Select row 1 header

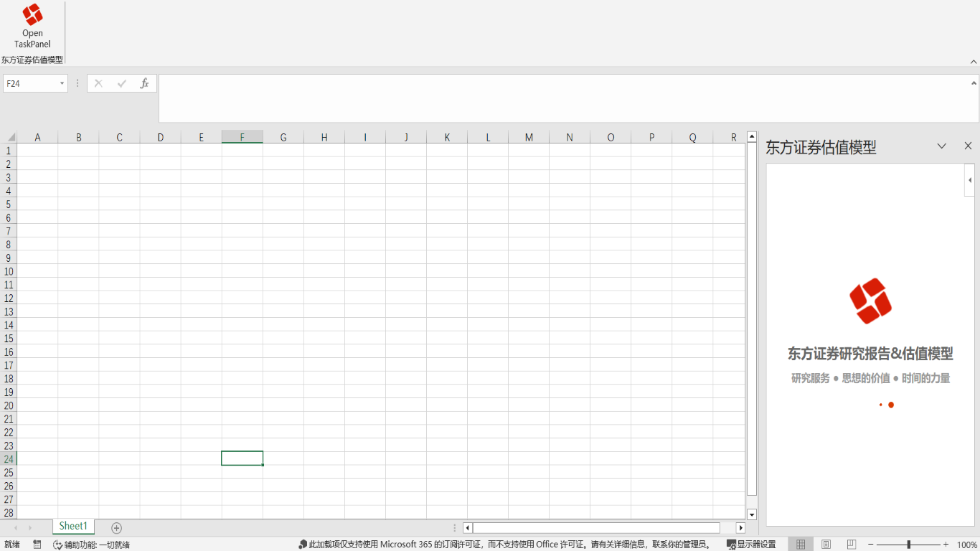(x=9, y=151)
